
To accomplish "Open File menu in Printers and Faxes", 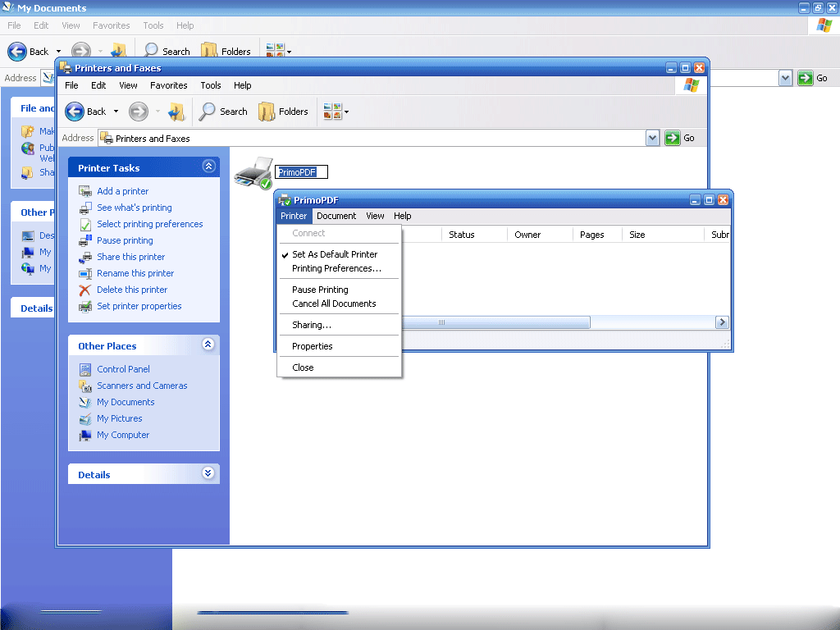I will coord(71,85).
